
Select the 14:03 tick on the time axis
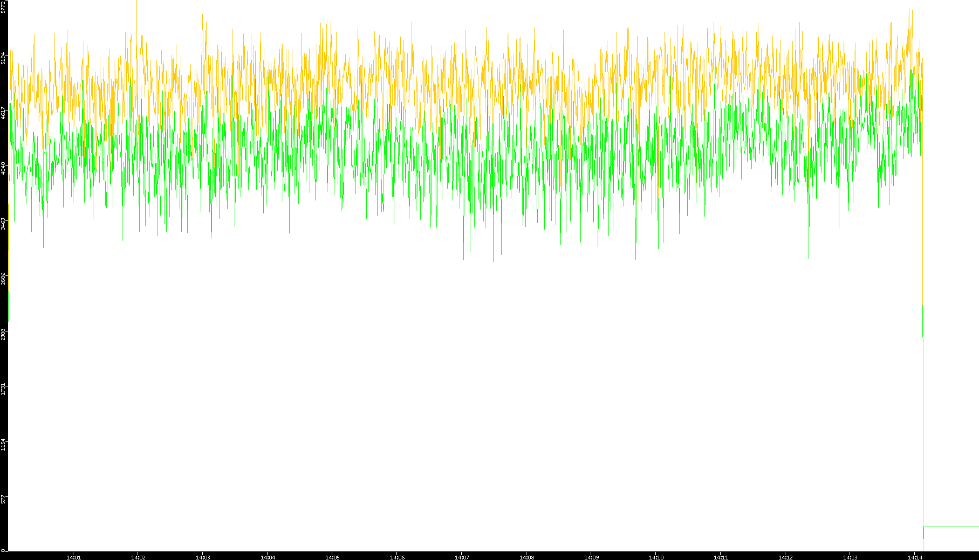coord(203,557)
